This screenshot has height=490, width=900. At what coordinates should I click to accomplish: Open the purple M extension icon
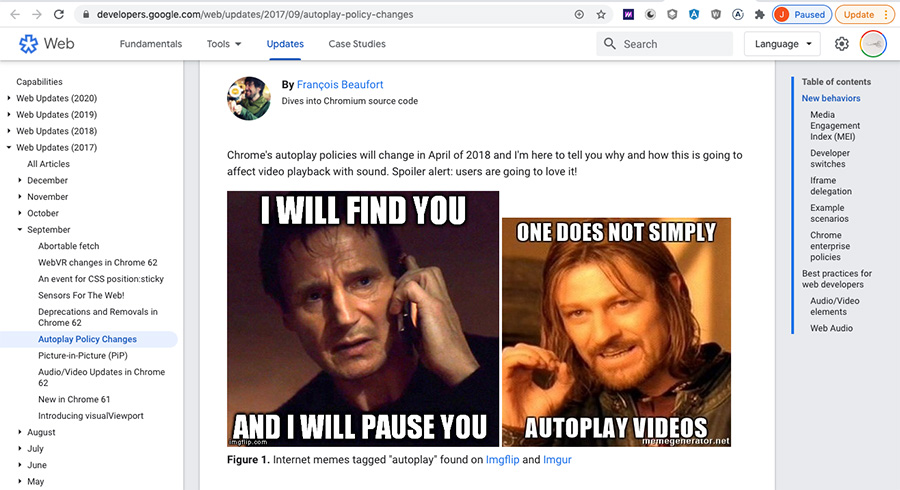click(x=629, y=14)
